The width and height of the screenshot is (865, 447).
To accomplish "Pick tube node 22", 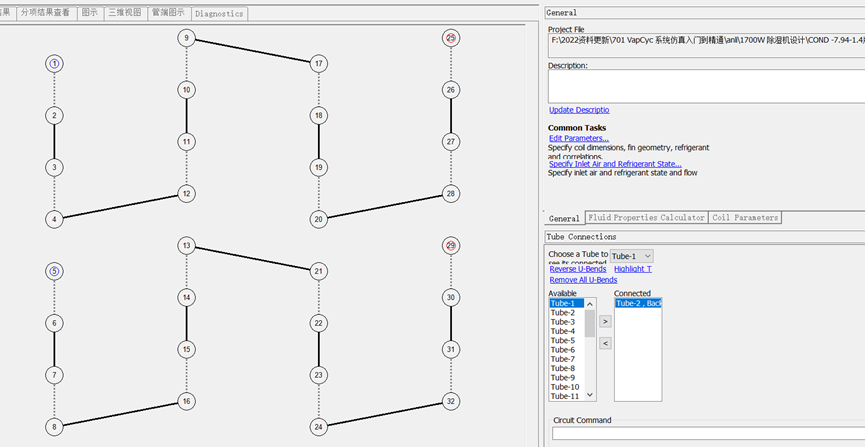I will [318, 323].
